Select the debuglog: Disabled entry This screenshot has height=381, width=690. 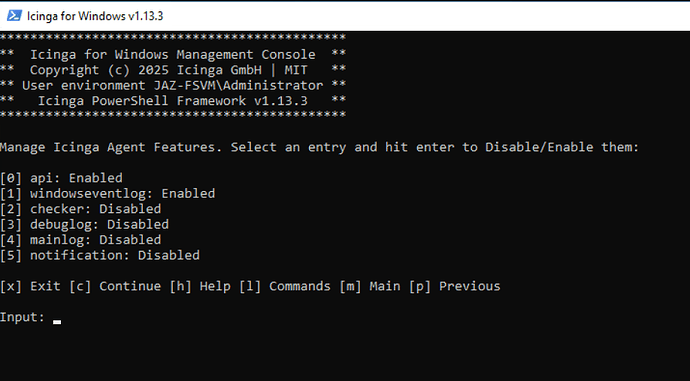coord(84,224)
